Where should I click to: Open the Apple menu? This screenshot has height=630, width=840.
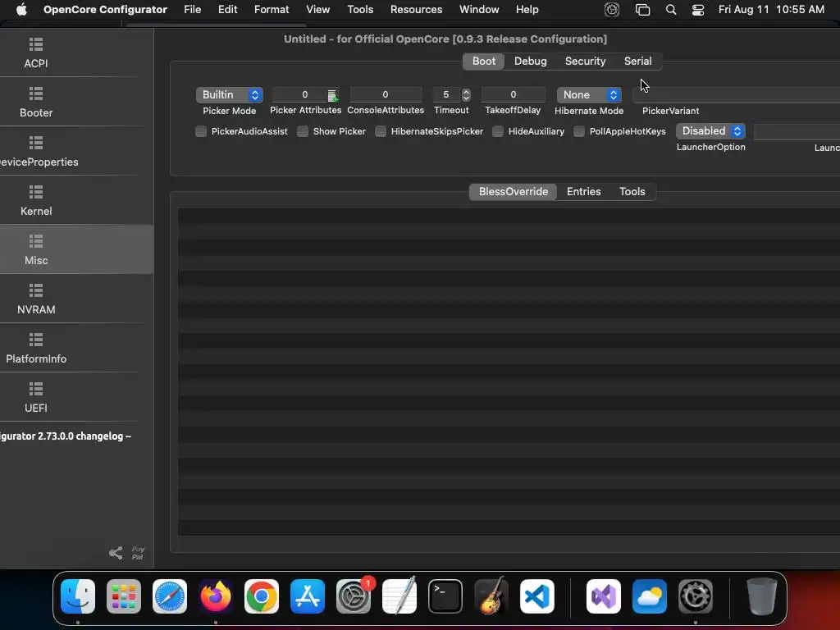click(x=21, y=10)
